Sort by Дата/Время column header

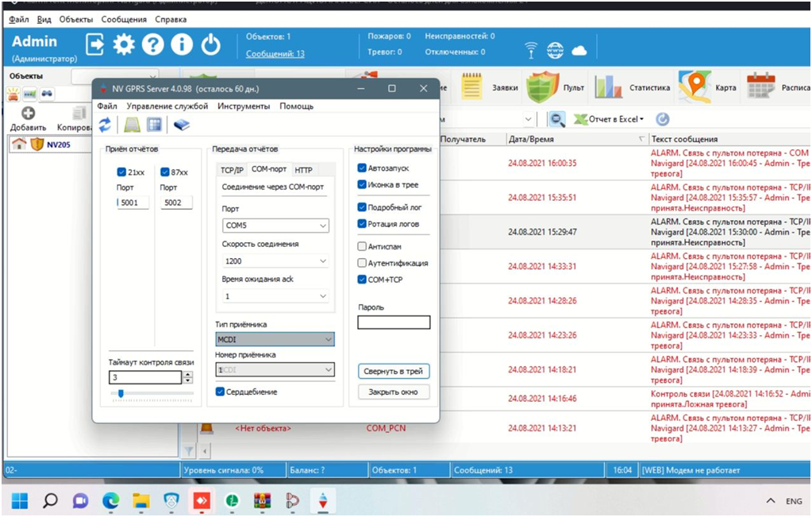click(x=575, y=139)
